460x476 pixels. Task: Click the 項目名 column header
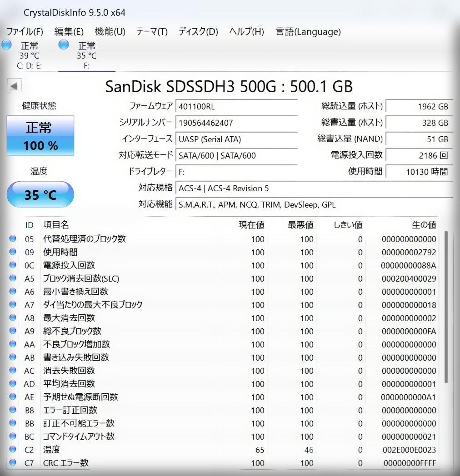pos(56,225)
